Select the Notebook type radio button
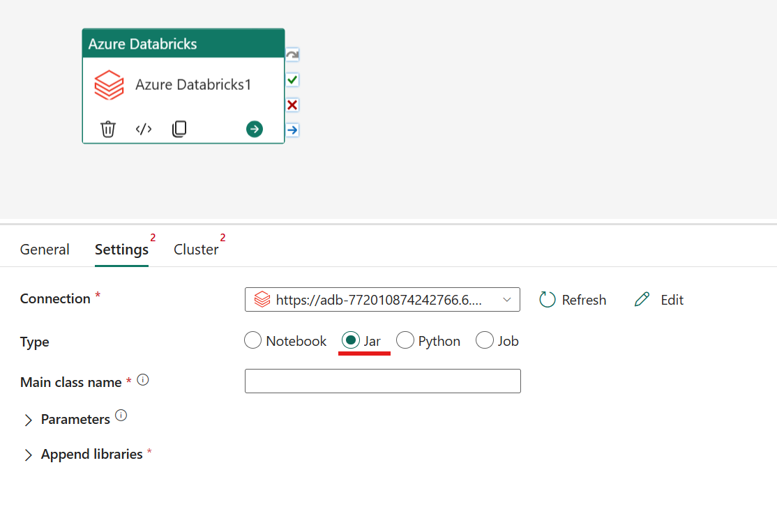Screen dimensions: 777x532 [252, 340]
